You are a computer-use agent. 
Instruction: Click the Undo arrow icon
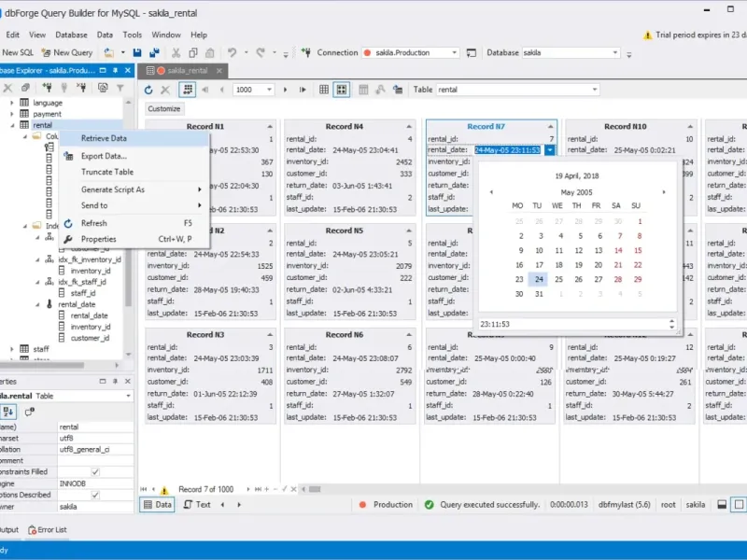click(x=232, y=53)
